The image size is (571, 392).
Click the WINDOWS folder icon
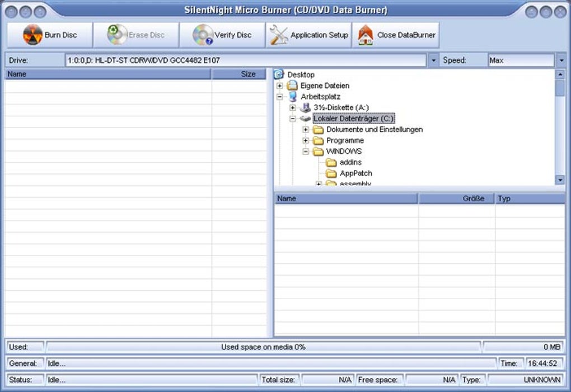tap(319, 152)
